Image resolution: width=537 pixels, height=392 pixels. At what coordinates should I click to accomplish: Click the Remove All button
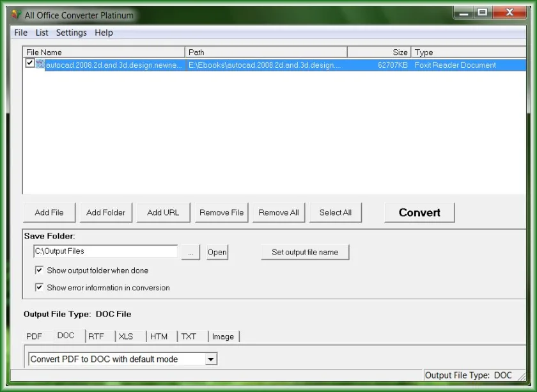point(279,212)
